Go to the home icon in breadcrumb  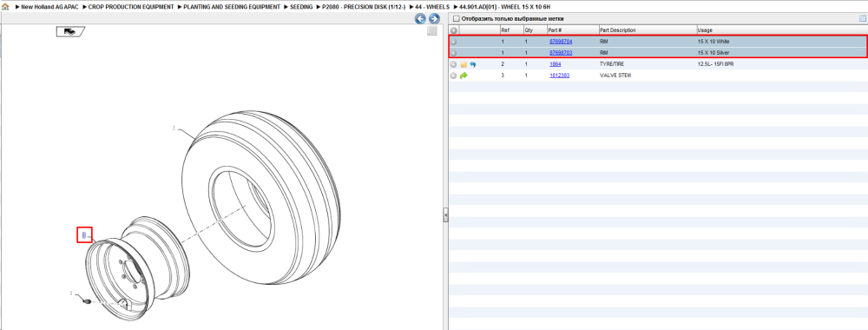(x=5, y=7)
